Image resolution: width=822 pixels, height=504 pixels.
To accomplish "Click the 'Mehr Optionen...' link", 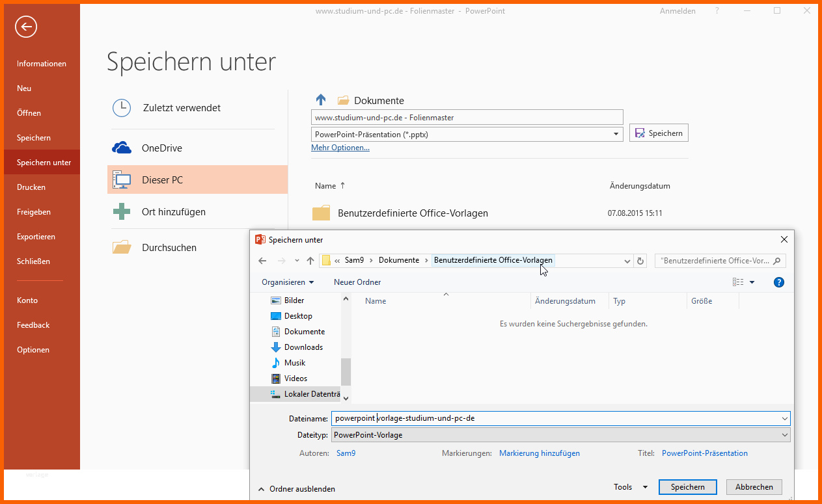I will coord(340,148).
